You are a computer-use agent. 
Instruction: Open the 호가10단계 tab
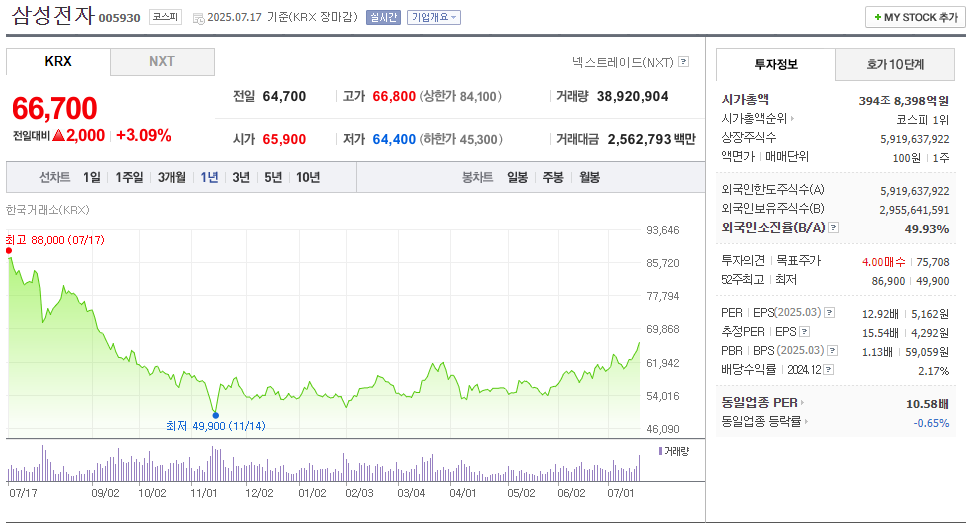pos(895,64)
